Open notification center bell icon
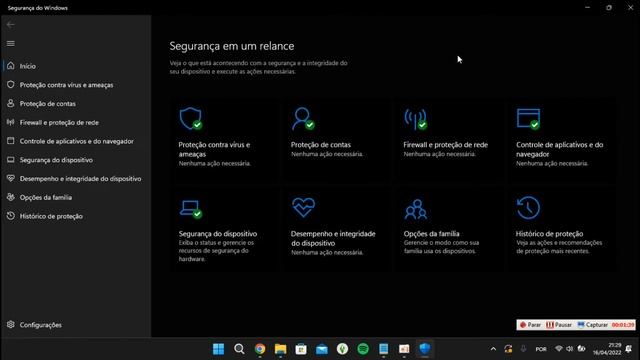Viewport: 640px width, 360px height. pyautogui.click(x=629, y=349)
